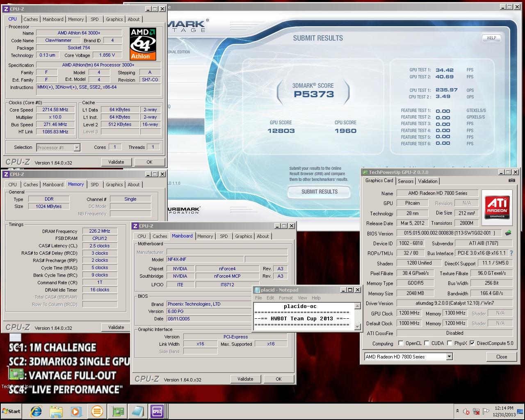Close GPU-Z with the Close button
Screen dimensions: 525x420
(502, 357)
